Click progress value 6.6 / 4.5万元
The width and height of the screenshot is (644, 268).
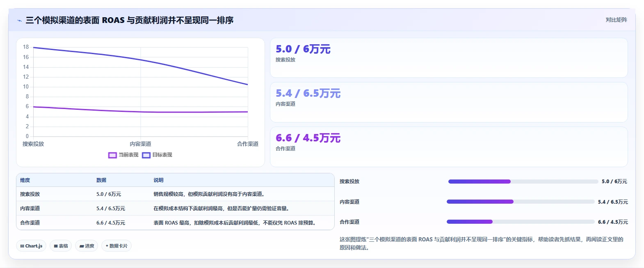pyautogui.click(x=613, y=222)
